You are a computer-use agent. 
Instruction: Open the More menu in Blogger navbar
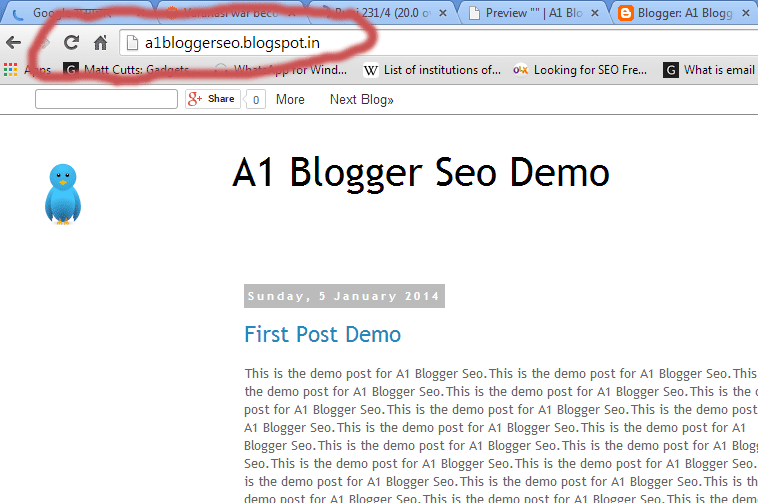[290, 99]
